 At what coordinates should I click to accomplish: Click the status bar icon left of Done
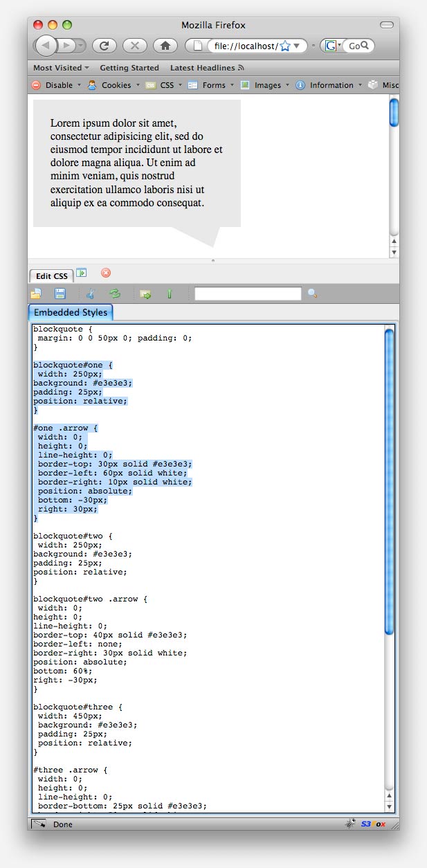tap(39, 824)
